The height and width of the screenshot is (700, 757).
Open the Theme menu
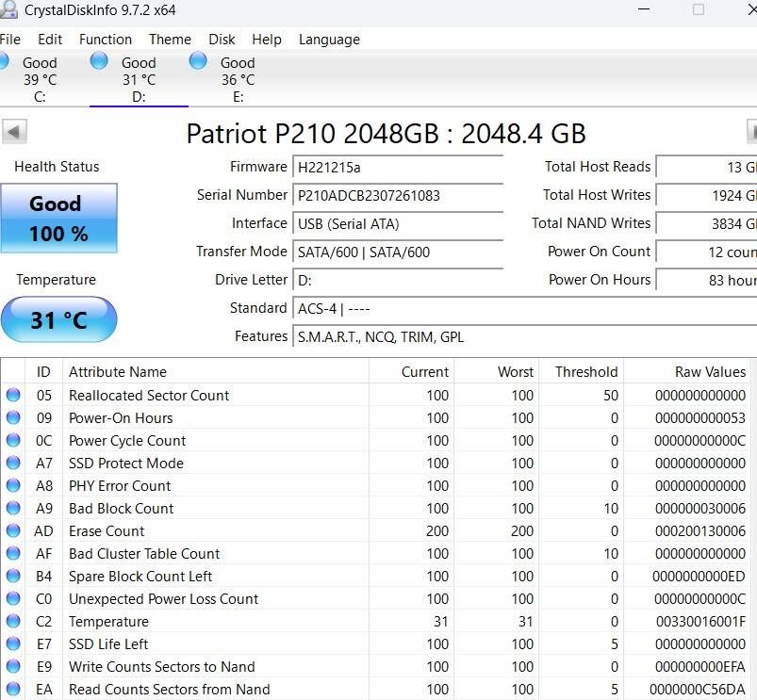(x=170, y=40)
